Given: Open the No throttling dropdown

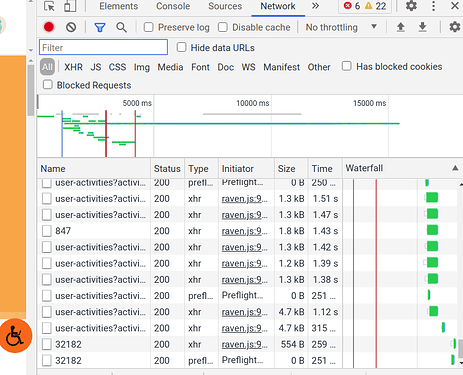Looking at the screenshot, I should pos(341,27).
